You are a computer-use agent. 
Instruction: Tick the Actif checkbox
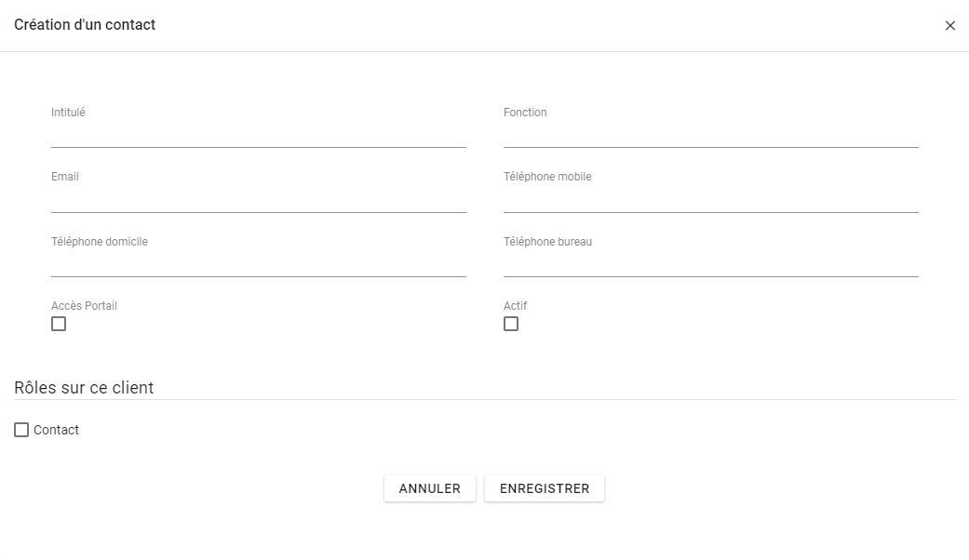(x=511, y=324)
